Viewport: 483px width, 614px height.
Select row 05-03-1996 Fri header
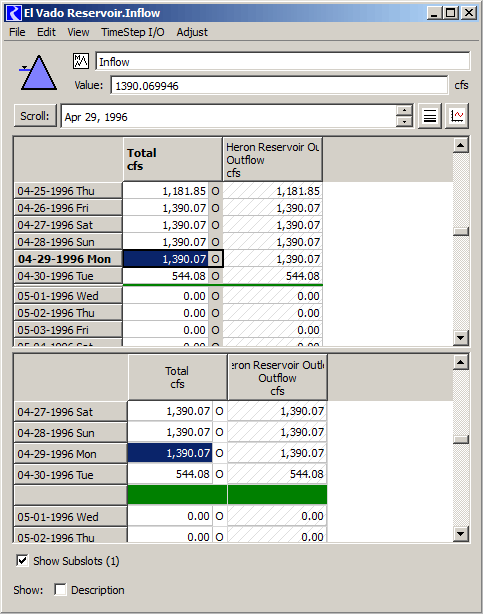click(x=68, y=330)
